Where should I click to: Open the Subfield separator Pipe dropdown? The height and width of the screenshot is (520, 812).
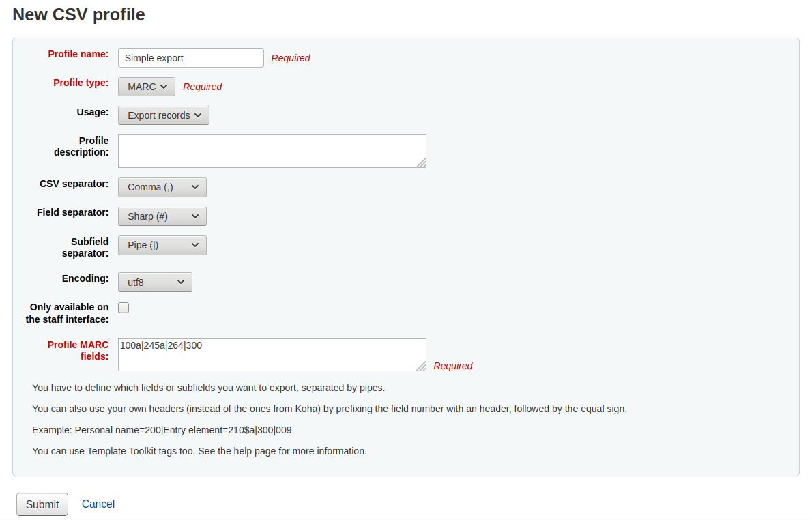coord(162,245)
